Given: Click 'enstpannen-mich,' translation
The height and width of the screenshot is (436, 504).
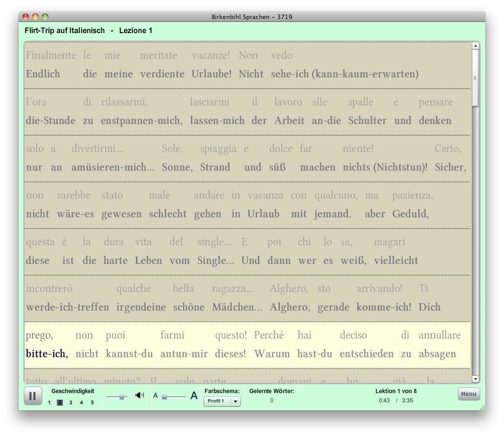Looking at the screenshot, I should coord(142,121).
